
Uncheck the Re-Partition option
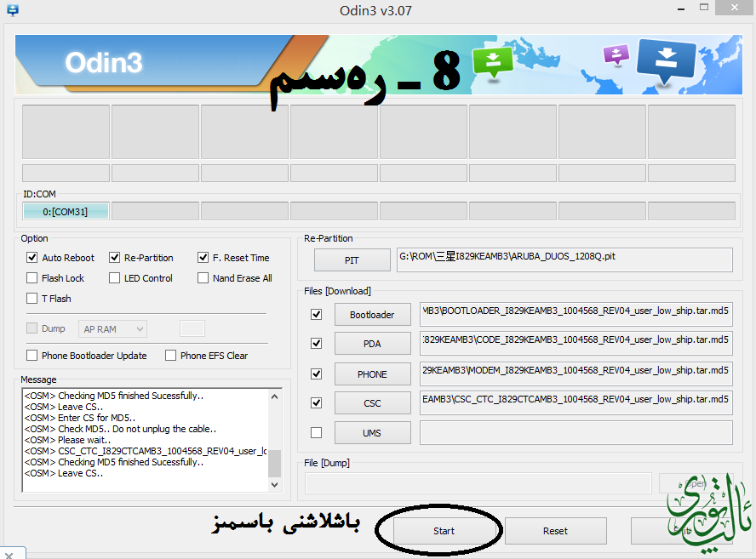114,258
